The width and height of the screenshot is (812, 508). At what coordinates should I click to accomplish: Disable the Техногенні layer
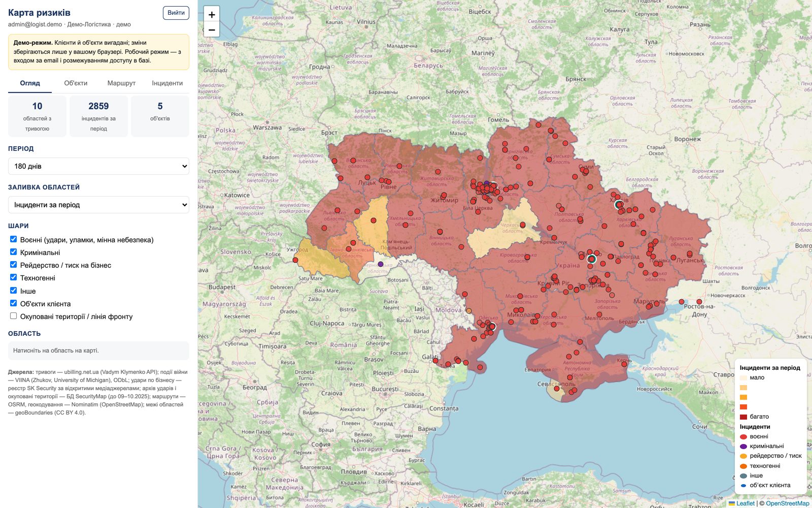(x=14, y=277)
